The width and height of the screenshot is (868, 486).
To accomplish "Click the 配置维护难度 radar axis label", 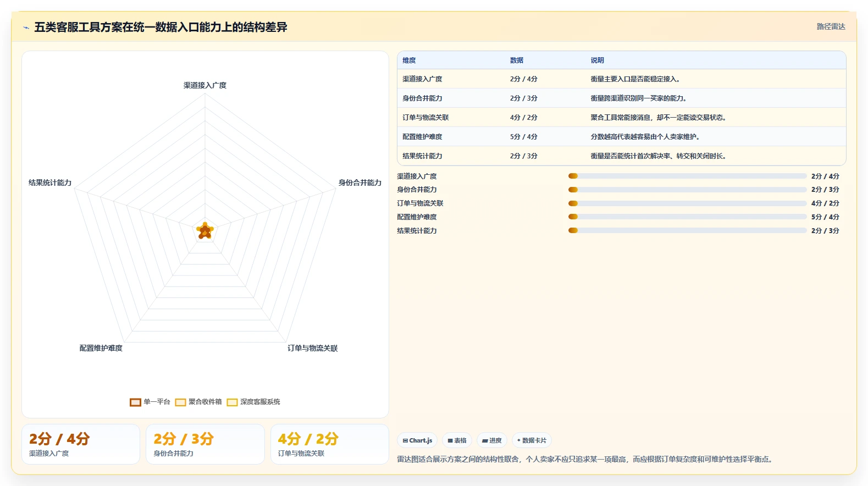I will pos(101,348).
